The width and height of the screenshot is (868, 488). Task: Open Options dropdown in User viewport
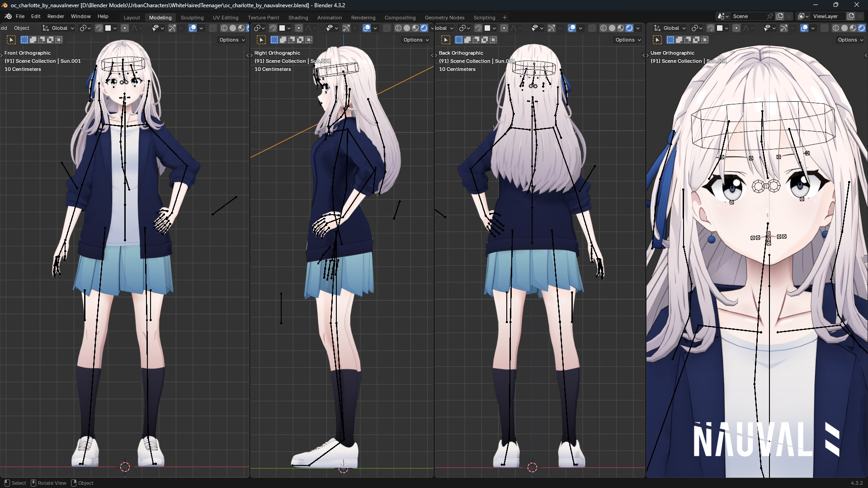(850, 40)
